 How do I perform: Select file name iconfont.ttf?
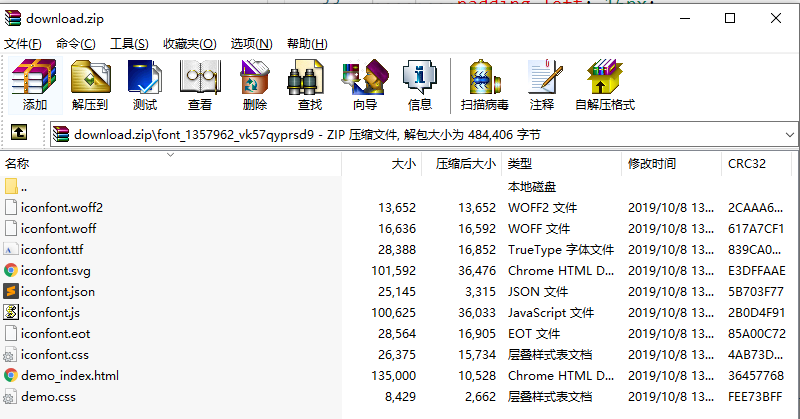pos(52,250)
